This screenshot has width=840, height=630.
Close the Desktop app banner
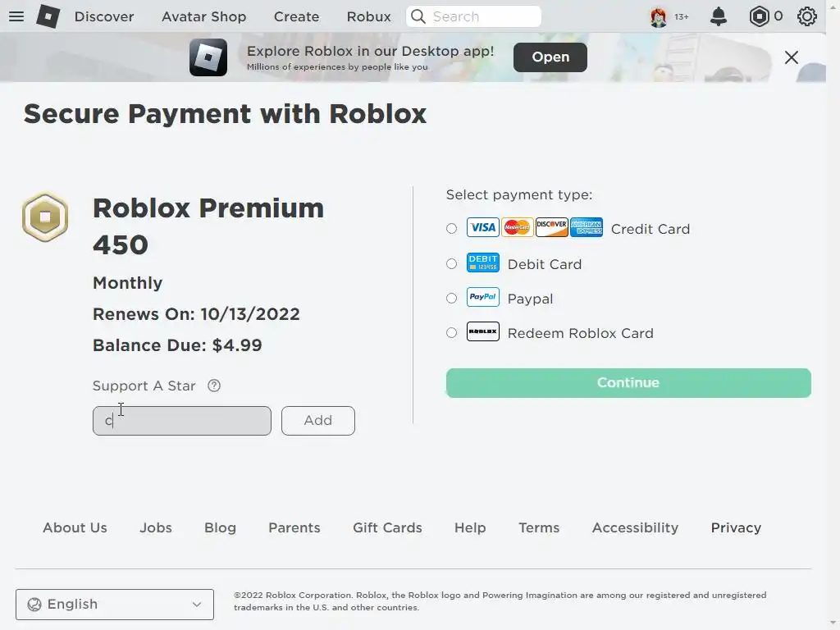pos(792,57)
